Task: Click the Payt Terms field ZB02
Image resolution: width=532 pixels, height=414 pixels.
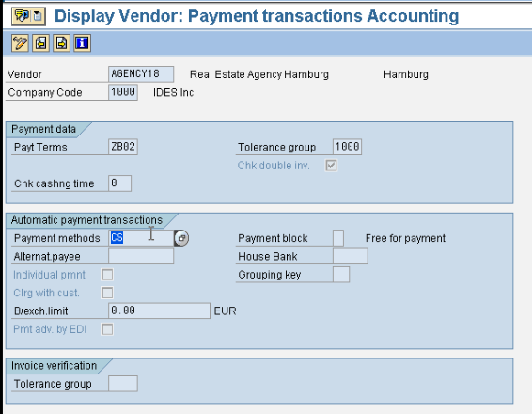Action: 123,147
